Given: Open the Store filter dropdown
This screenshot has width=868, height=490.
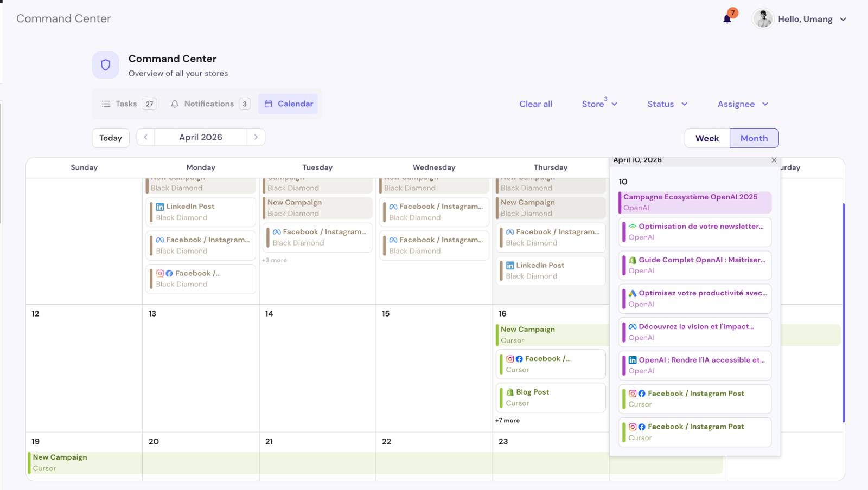Looking at the screenshot, I should coord(599,104).
